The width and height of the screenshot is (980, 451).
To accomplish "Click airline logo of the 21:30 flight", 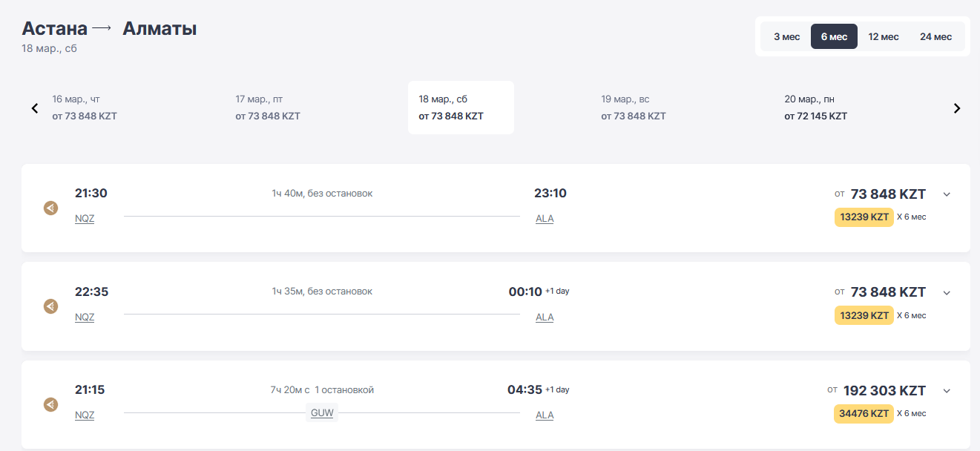I will pos(50,208).
